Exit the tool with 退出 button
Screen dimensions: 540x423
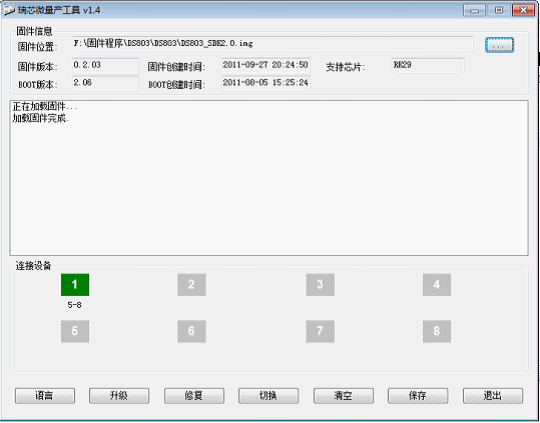coord(493,396)
